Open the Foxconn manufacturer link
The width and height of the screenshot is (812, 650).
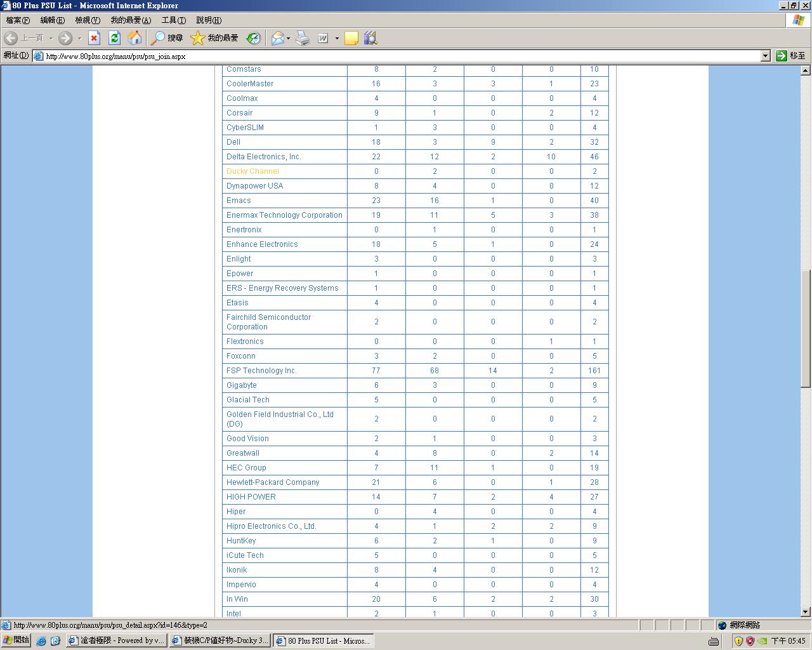241,356
